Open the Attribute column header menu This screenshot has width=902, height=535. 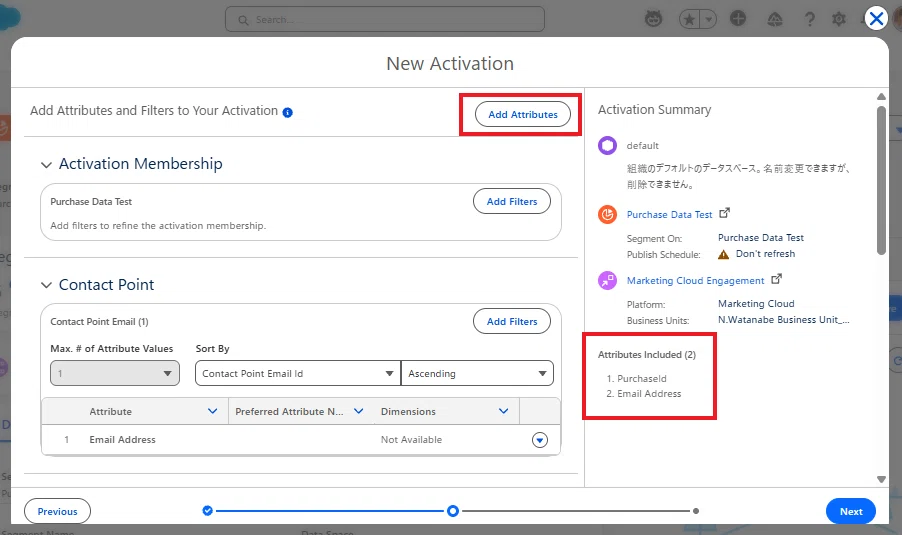[212, 411]
